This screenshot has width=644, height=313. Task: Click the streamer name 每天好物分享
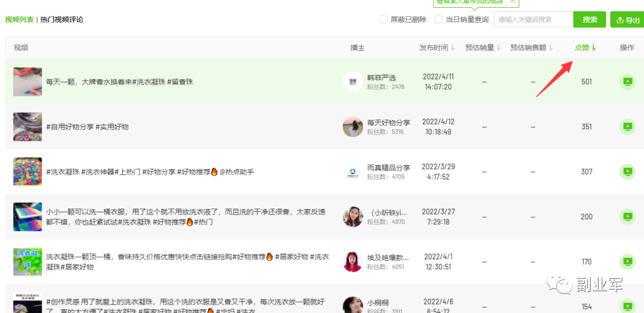[x=389, y=122]
